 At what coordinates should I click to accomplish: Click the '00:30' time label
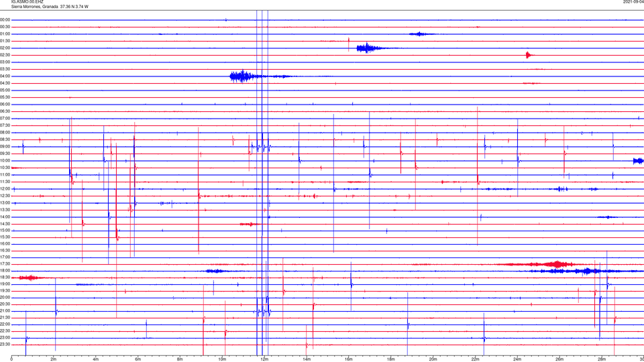point(5,27)
